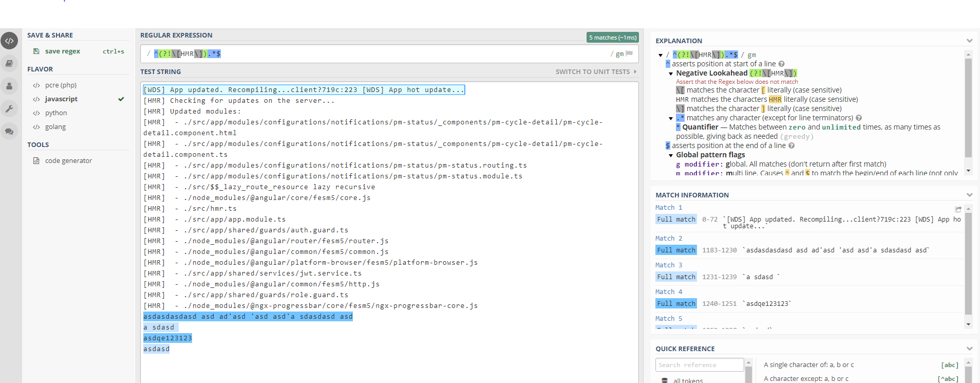This screenshot has width=980, height=383.
Task: Click the Match Information scrollbar up arrow
Action: 968,209
